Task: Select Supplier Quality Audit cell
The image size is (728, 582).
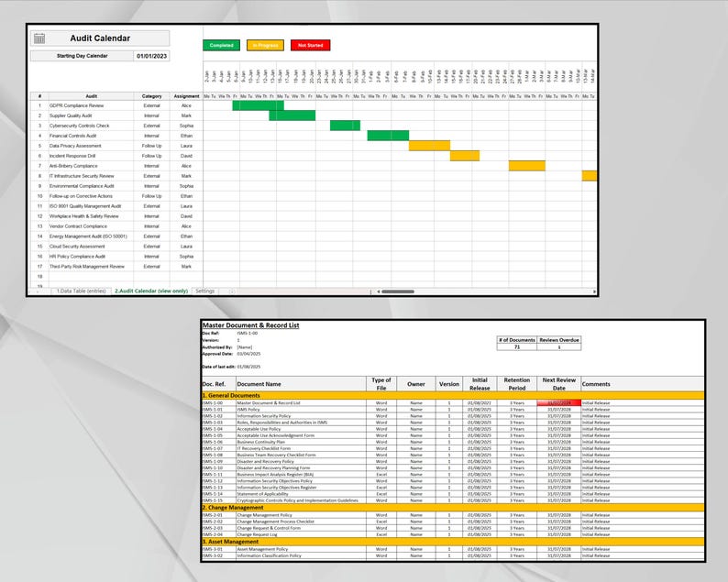Action: click(91, 115)
